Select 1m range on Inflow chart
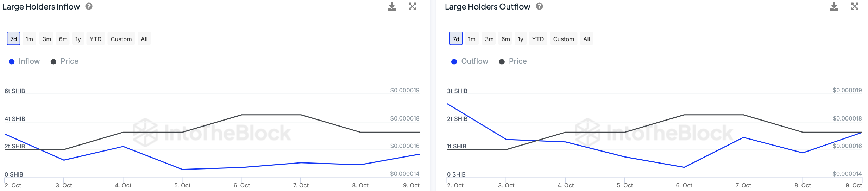Screen dimensions: 868x191 pyautogui.click(x=29, y=39)
